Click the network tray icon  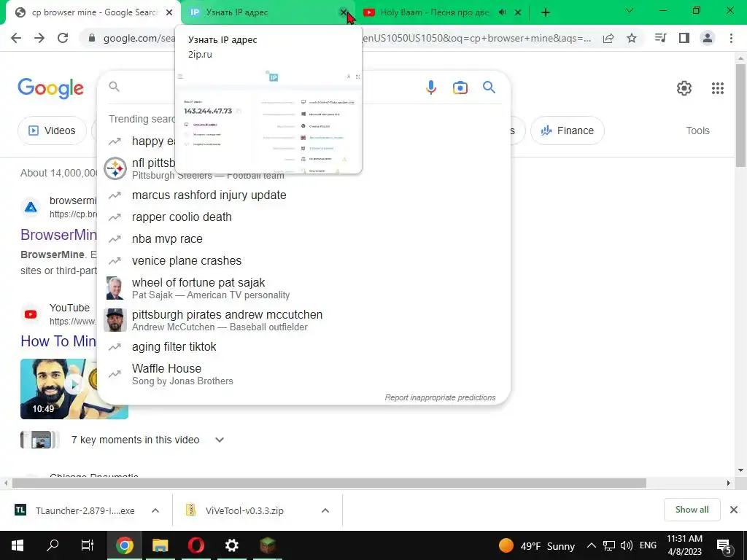point(609,545)
